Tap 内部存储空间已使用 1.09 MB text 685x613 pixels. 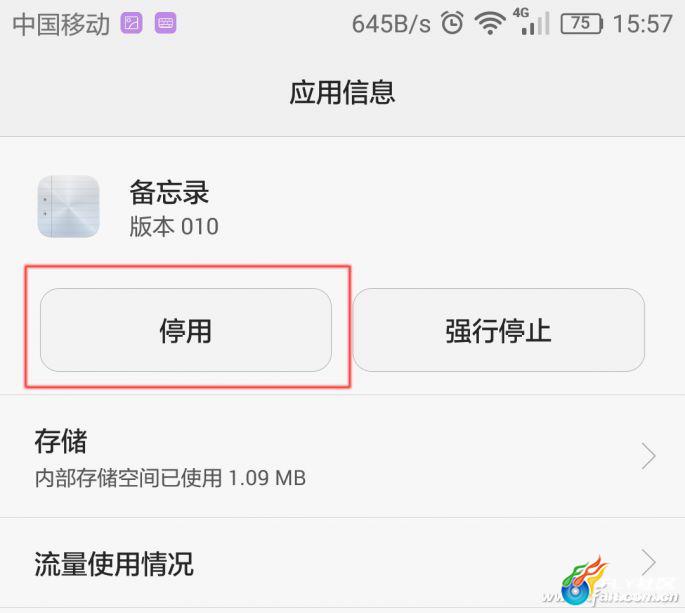coord(170,478)
